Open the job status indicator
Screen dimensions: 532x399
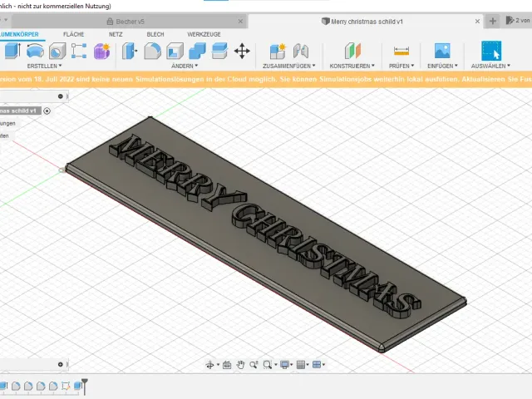click(519, 21)
